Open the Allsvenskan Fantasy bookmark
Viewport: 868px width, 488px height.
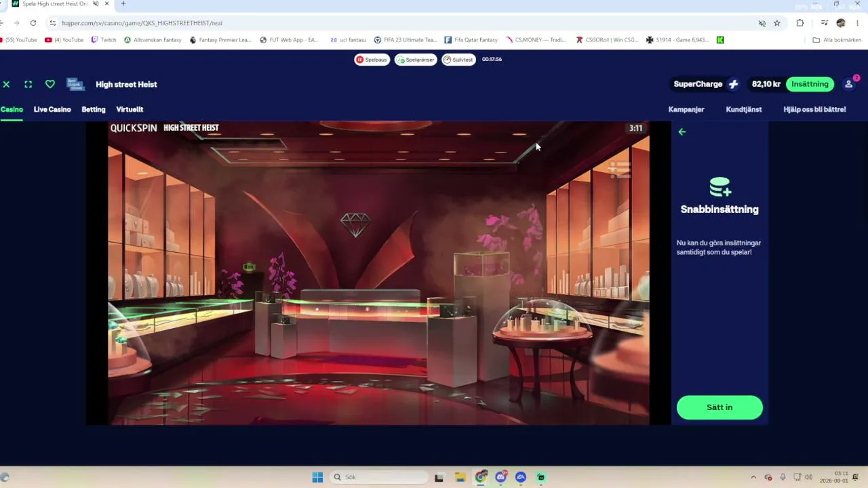153,40
